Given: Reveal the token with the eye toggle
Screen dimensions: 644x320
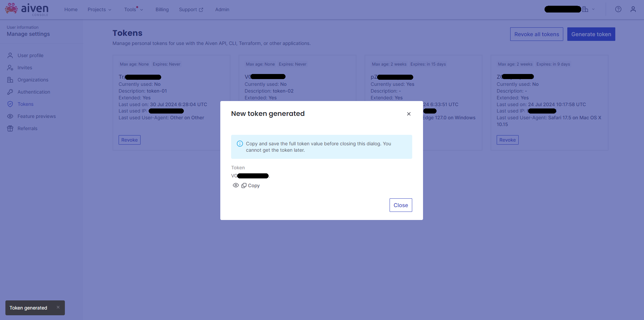Looking at the screenshot, I should coord(236,185).
